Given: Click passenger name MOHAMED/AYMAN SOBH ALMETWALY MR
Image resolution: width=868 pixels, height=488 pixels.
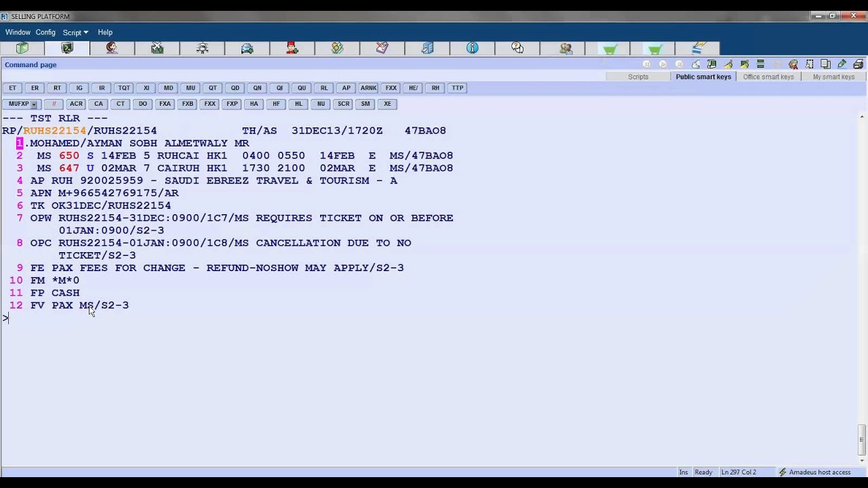Looking at the screenshot, I should coord(140,143).
